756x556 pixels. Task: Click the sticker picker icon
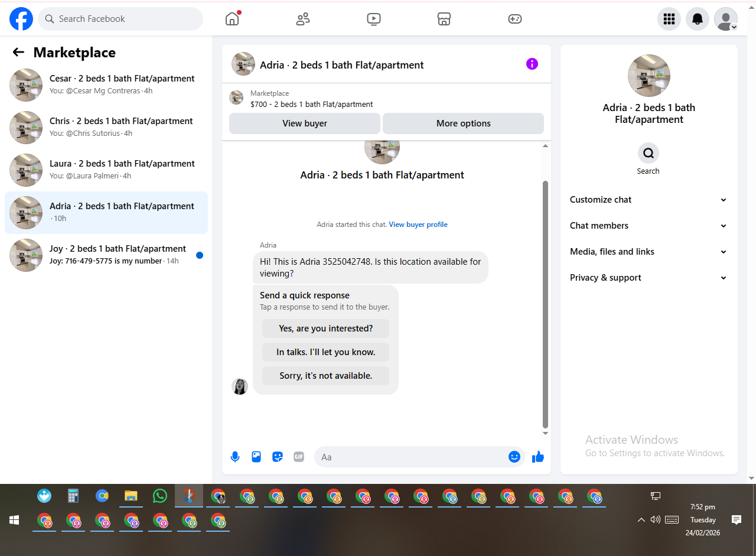(x=278, y=457)
